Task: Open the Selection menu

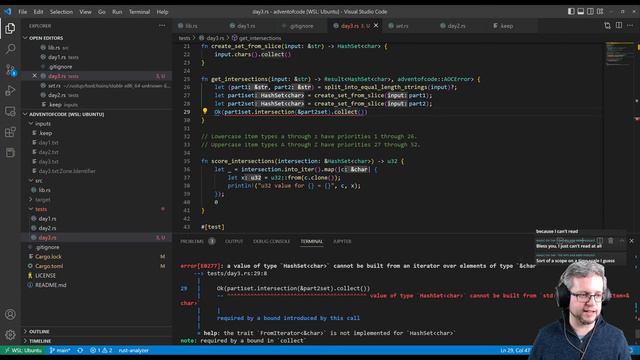Action: [x=61, y=12]
